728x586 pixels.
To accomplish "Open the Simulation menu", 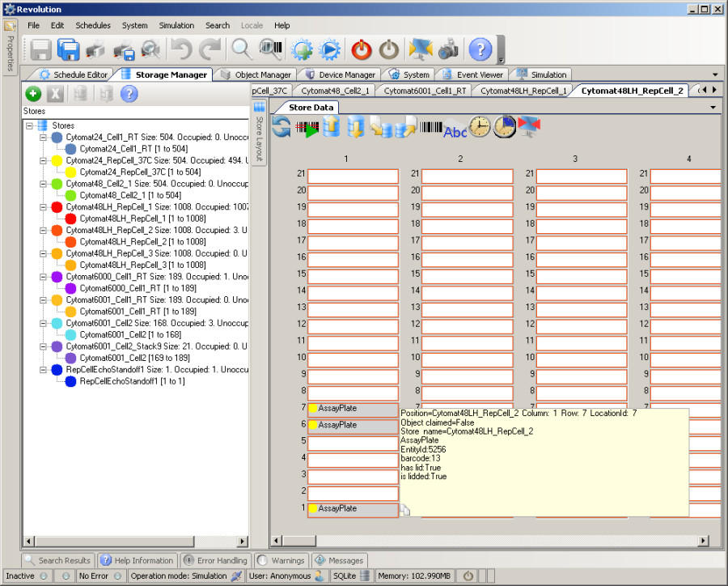I will (x=176, y=25).
